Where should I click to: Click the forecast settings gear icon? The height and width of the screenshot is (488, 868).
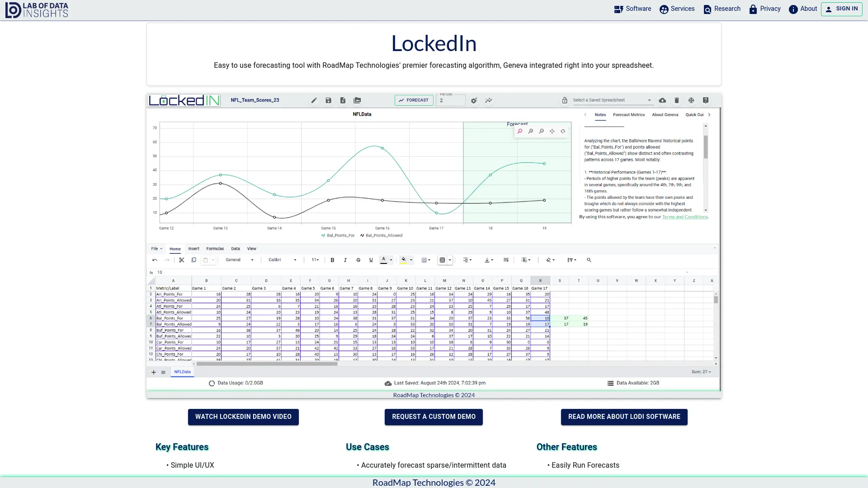pos(474,101)
